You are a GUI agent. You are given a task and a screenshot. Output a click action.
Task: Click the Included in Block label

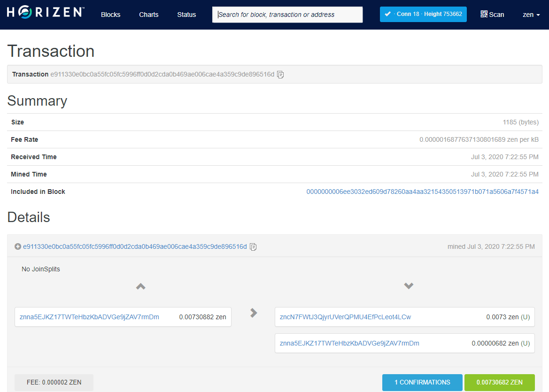[x=38, y=192]
